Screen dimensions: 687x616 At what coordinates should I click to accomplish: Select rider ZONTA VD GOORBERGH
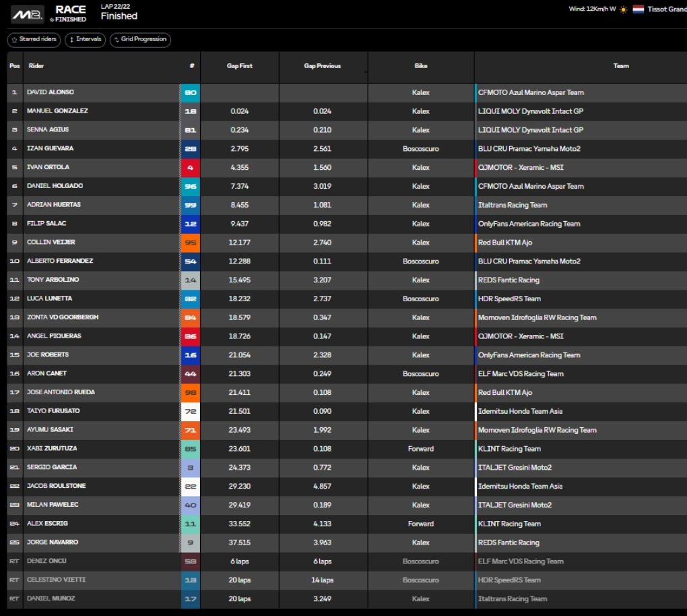point(63,317)
